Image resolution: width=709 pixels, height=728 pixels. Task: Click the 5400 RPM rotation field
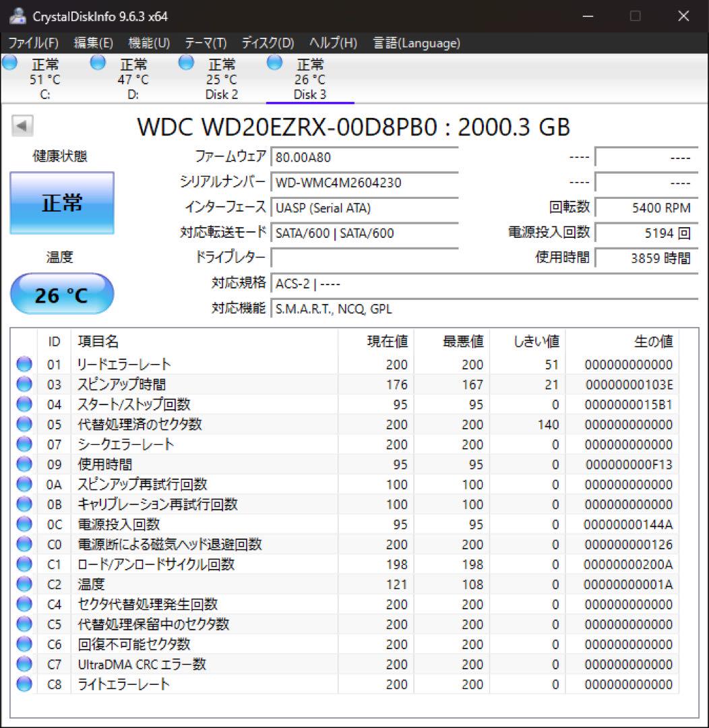[x=646, y=208]
